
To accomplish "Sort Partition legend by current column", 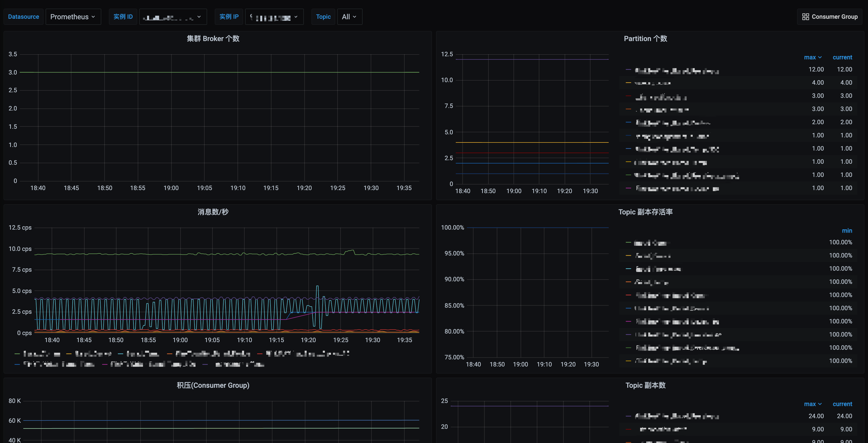I will [842, 57].
